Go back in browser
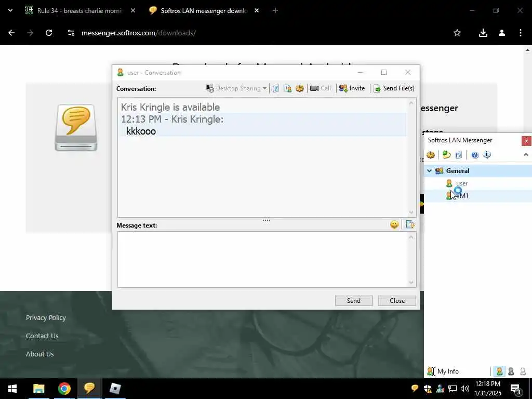Image resolution: width=532 pixels, height=399 pixels. (11, 33)
